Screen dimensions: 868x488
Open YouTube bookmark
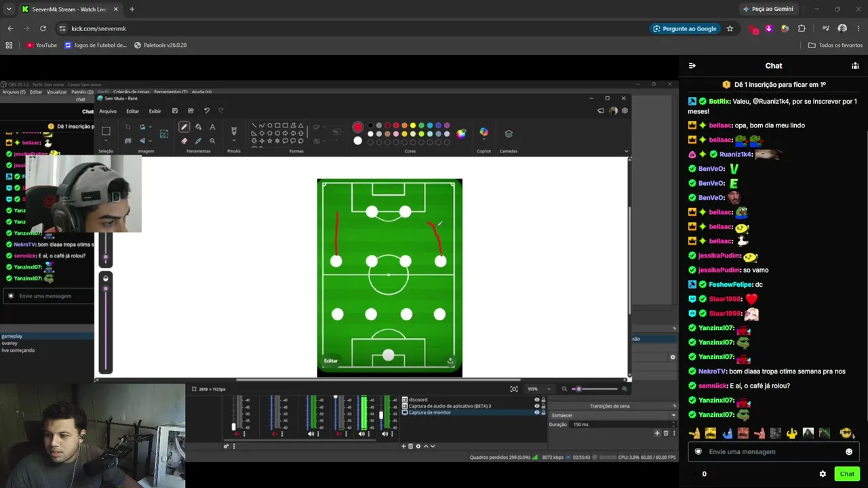(x=41, y=45)
